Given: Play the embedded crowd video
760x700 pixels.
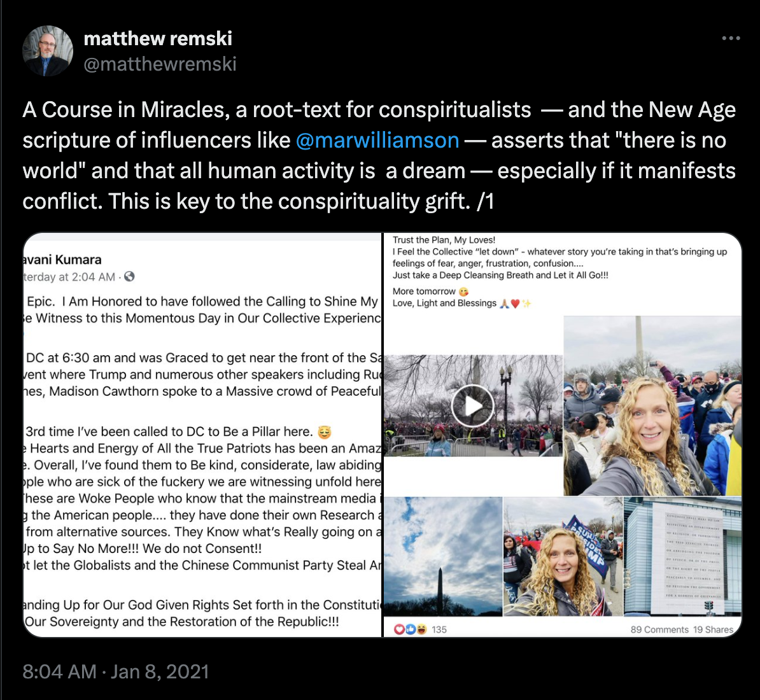Looking at the screenshot, I should coord(472,406).
